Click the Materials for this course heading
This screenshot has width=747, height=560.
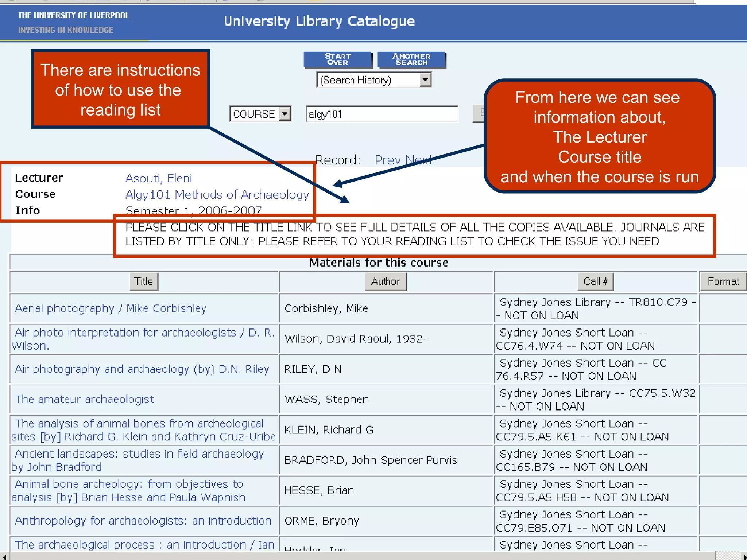point(379,262)
